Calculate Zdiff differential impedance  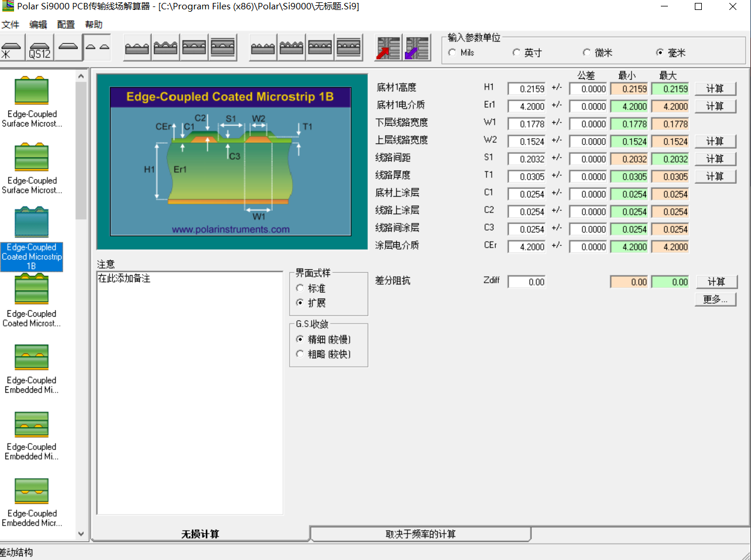pyautogui.click(x=716, y=282)
